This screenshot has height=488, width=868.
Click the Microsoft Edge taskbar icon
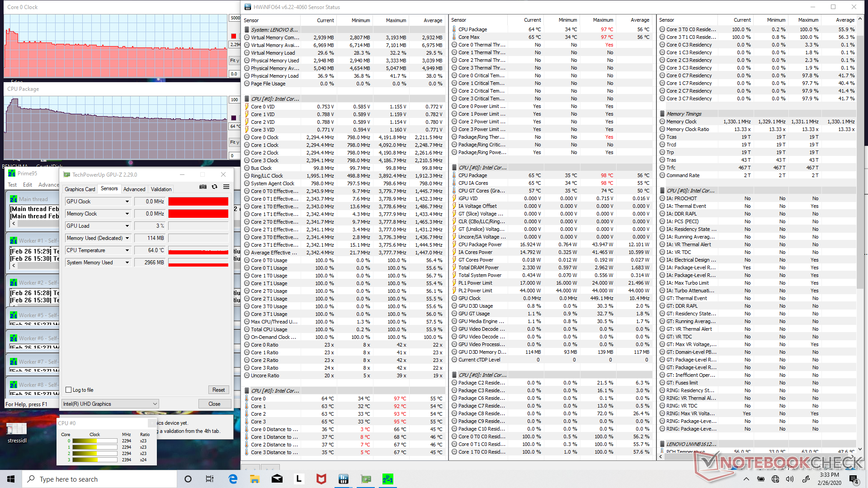coord(233,479)
